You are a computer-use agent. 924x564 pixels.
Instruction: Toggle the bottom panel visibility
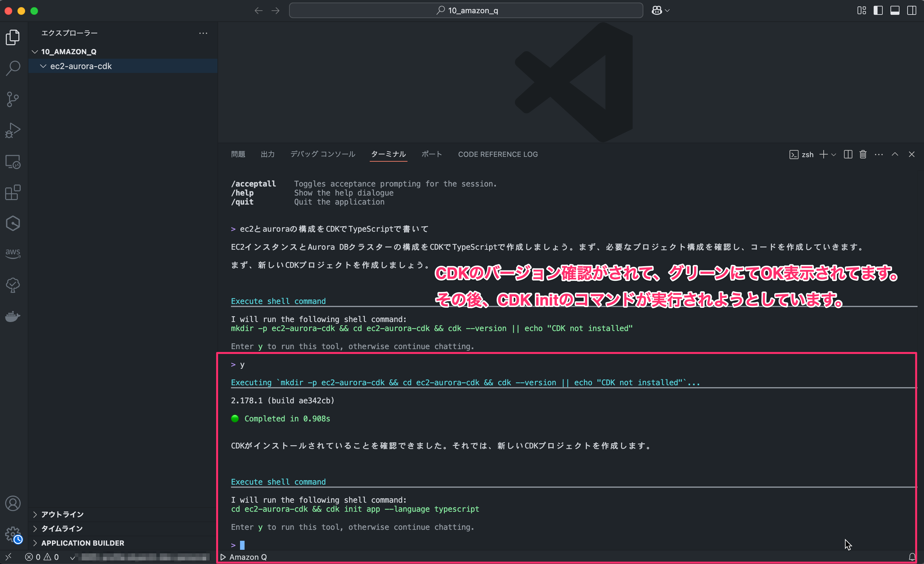click(x=895, y=11)
